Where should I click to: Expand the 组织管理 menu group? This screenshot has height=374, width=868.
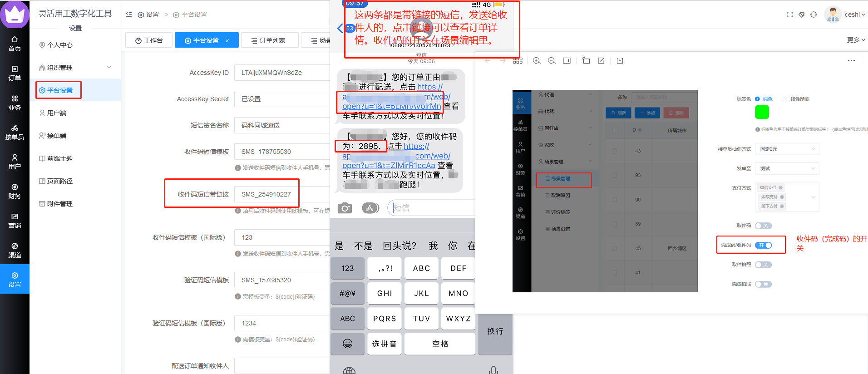pos(75,68)
